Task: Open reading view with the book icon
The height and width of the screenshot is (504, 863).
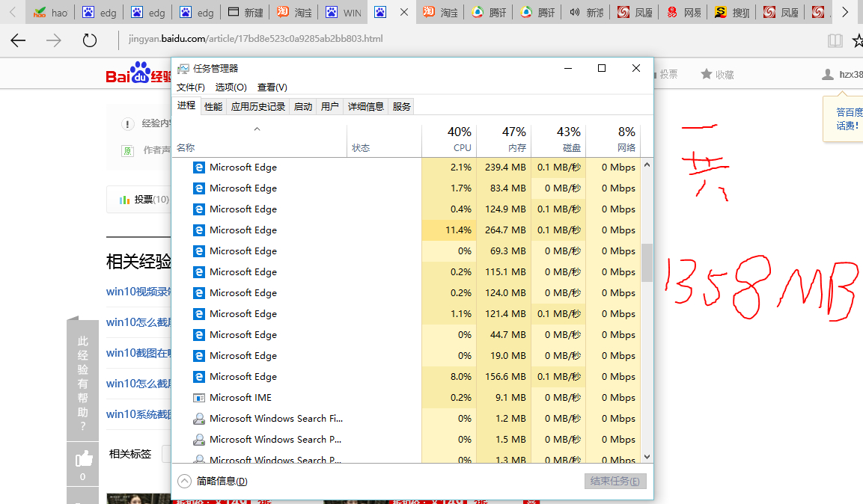Action: point(835,40)
